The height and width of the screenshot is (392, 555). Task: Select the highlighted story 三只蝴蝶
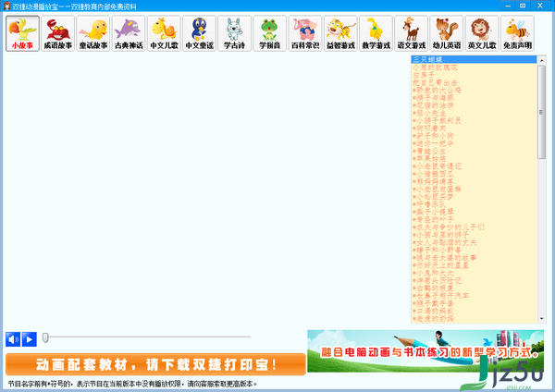point(474,59)
